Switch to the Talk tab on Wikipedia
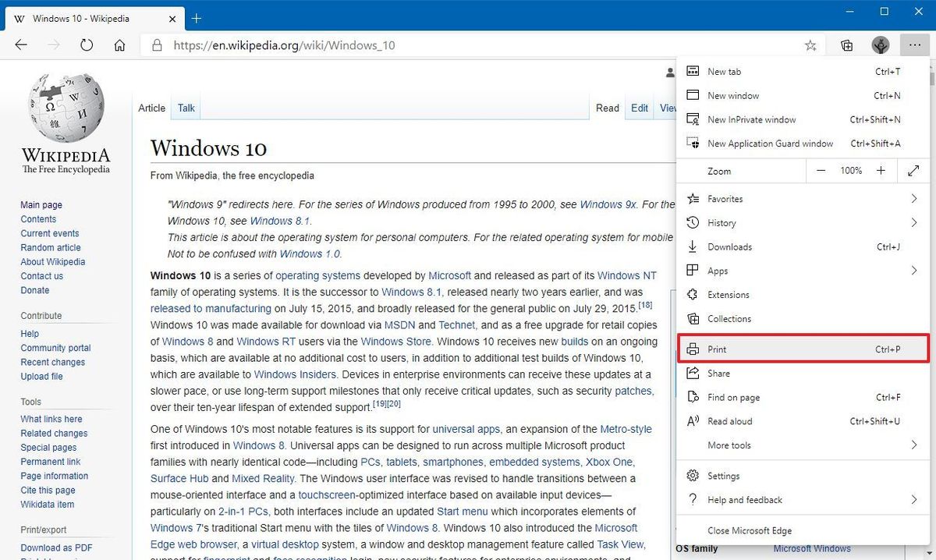The width and height of the screenshot is (936, 560). point(185,108)
